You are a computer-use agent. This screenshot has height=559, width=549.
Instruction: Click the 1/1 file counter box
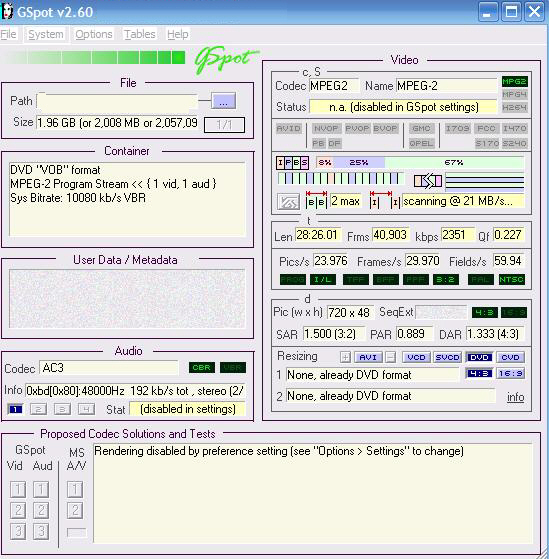pos(224,125)
